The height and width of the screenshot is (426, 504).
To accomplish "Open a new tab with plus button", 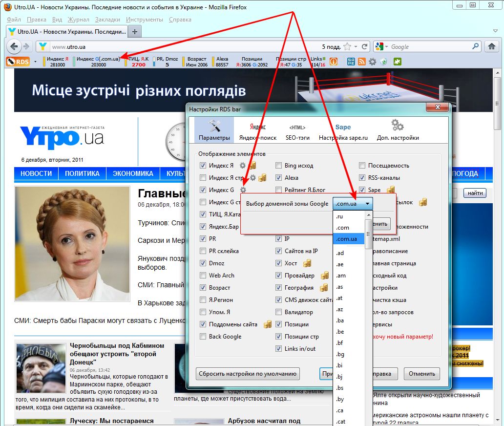I will (135, 31).
